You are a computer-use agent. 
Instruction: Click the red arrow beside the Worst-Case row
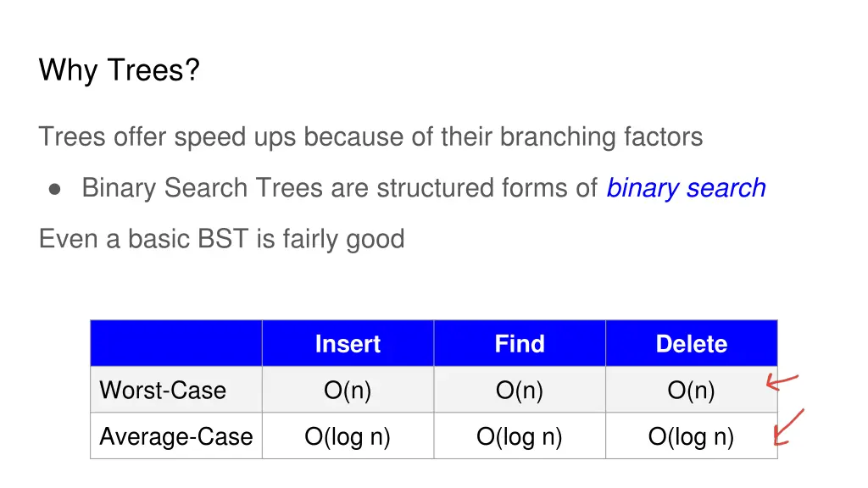tap(782, 382)
